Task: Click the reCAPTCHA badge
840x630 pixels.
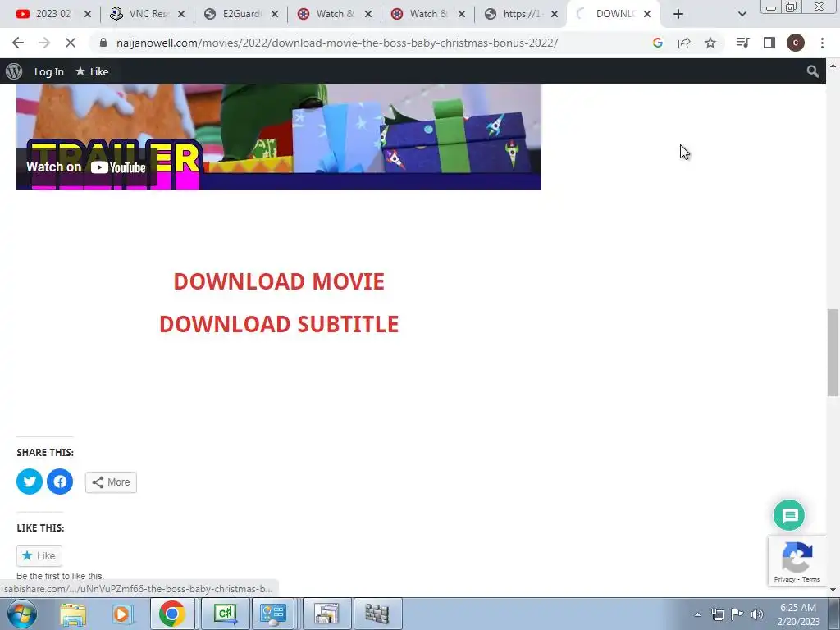Action: 797,561
